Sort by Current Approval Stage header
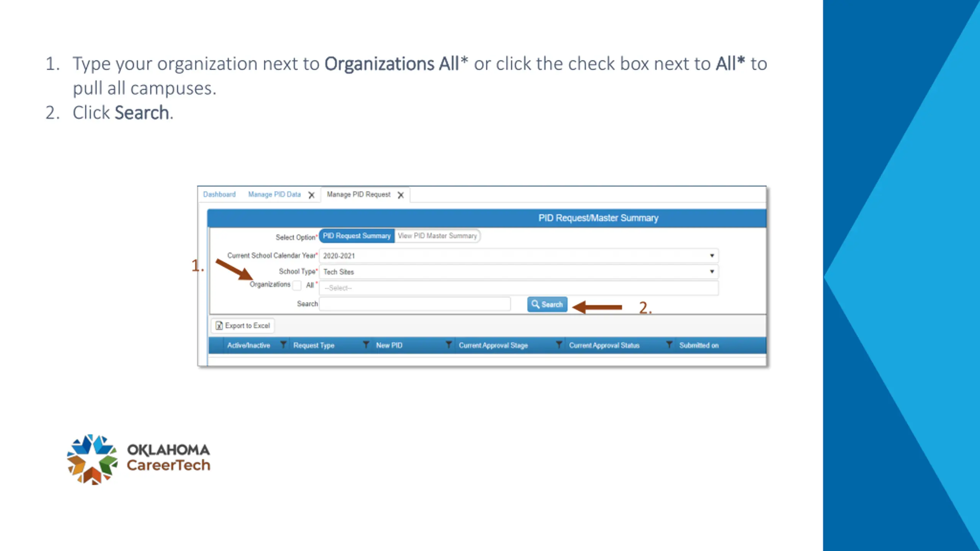The height and width of the screenshot is (551, 980). [x=493, y=345]
